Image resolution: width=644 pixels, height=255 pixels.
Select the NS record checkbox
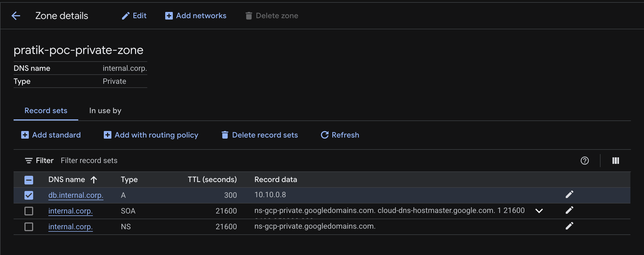tap(29, 227)
